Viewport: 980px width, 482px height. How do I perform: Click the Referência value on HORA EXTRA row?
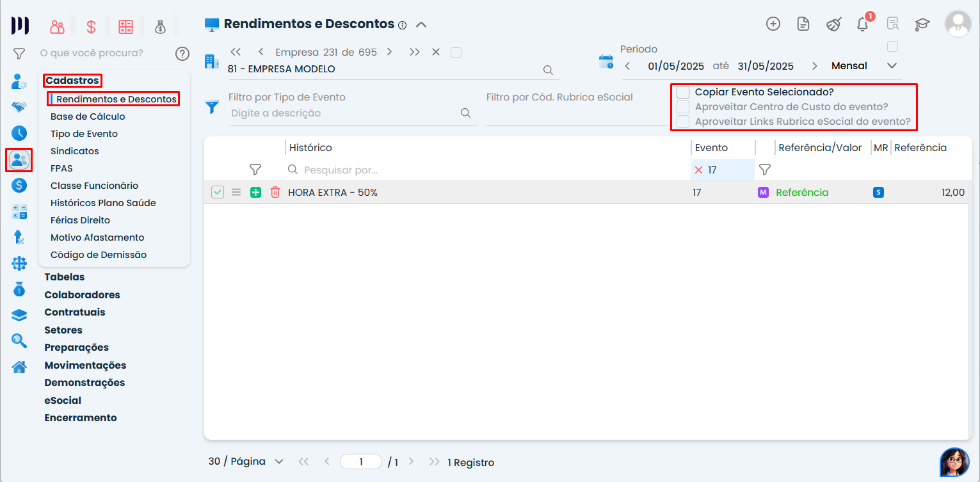[x=802, y=192]
